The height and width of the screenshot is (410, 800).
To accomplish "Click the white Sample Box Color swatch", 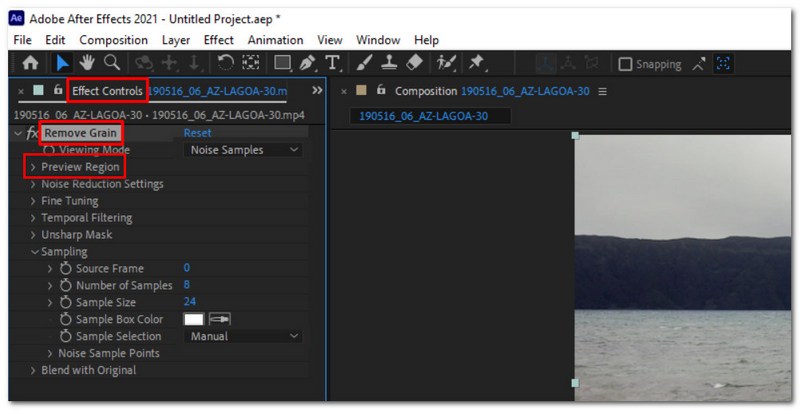I will pos(193,319).
